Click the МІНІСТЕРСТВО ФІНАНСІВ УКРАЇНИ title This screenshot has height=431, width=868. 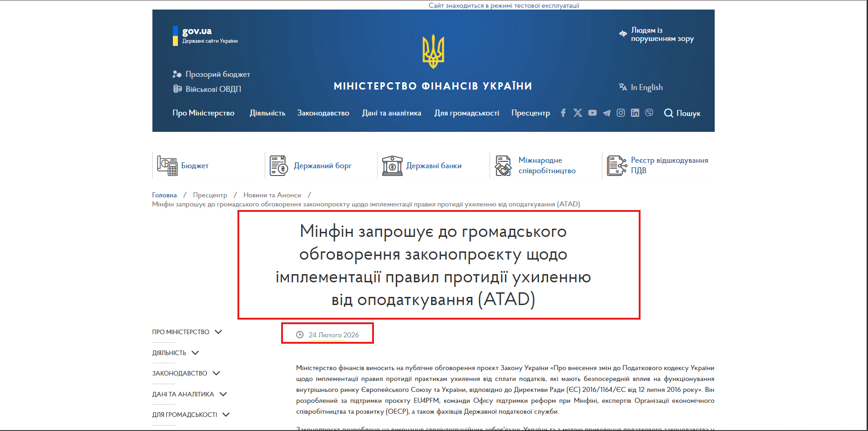(433, 86)
